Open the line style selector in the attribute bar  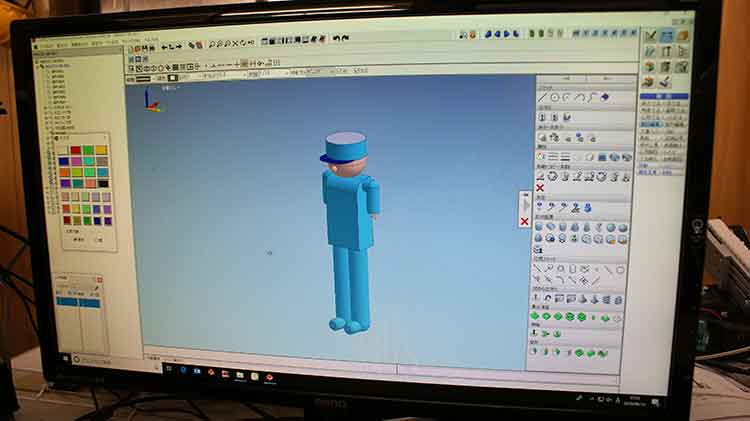pyautogui.click(x=143, y=79)
